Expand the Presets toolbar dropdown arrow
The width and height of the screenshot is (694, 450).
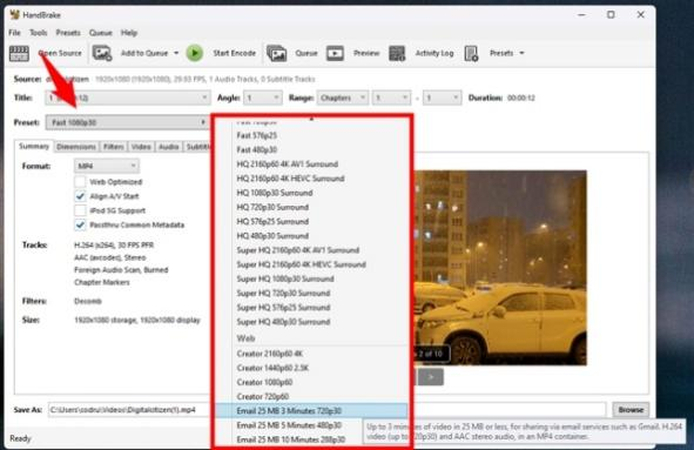click(x=522, y=53)
